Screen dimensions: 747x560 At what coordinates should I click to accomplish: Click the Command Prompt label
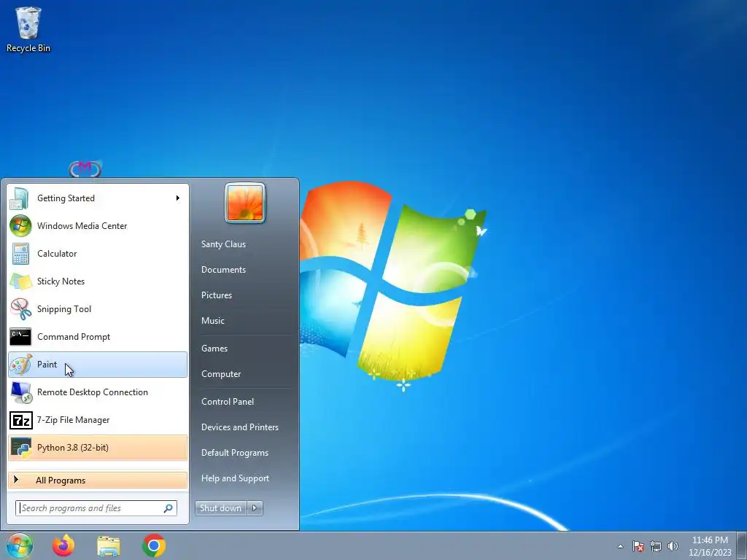[x=74, y=337]
